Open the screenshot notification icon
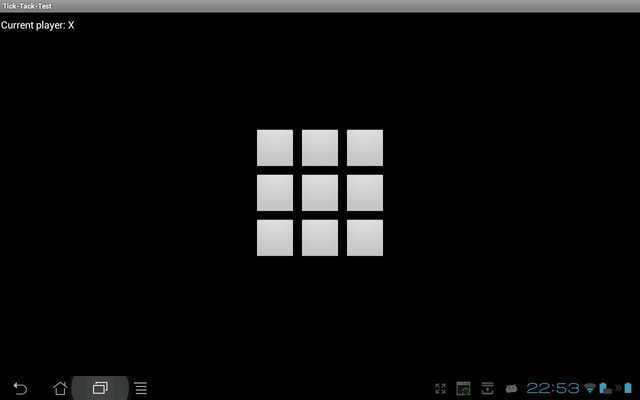The height and width of the screenshot is (400, 640). click(x=463, y=389)
